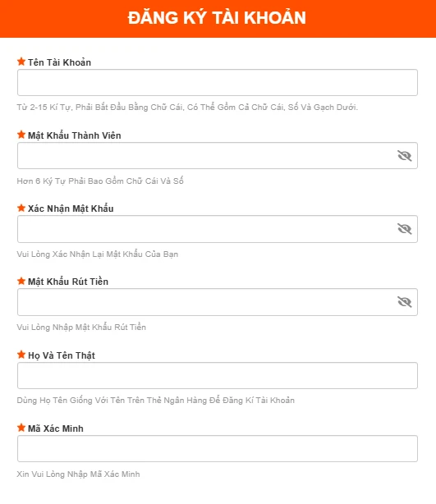Click the orange star by Mật Khẩu Rút Tiền
436x504 pixels.
[x=21, y=281]
